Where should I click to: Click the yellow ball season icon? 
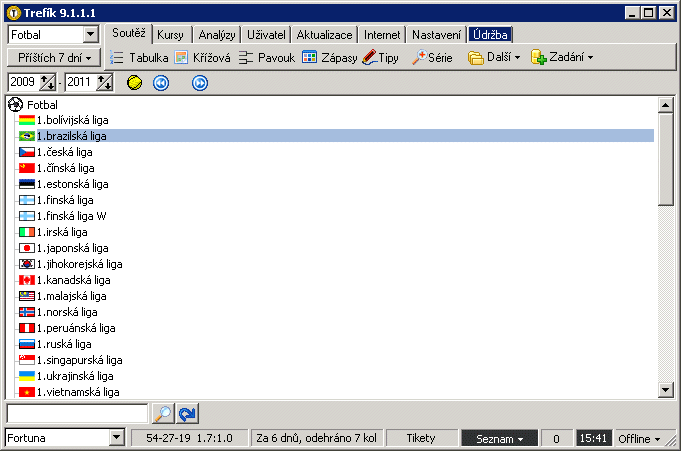coord(134,83)
